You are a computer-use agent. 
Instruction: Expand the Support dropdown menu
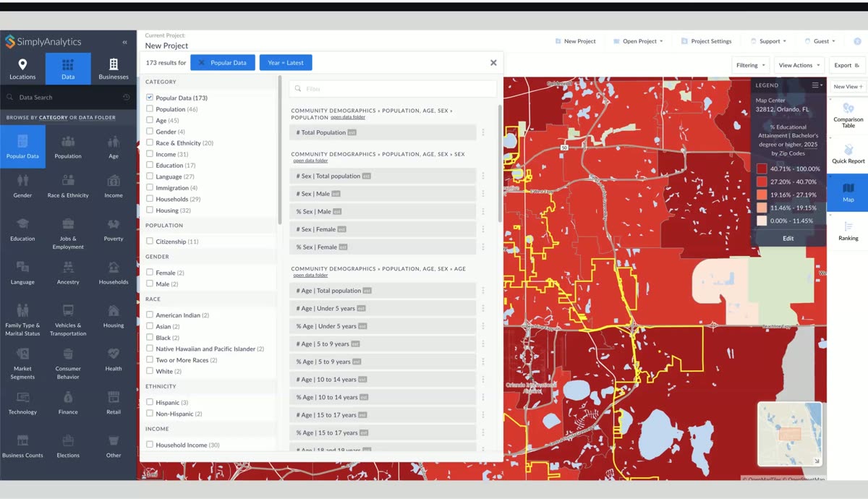(x=769, y=41)
